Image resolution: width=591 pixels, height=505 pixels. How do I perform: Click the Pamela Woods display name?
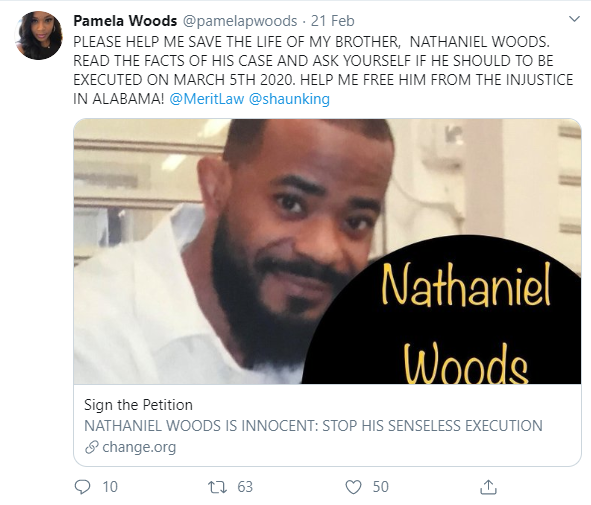125,21
